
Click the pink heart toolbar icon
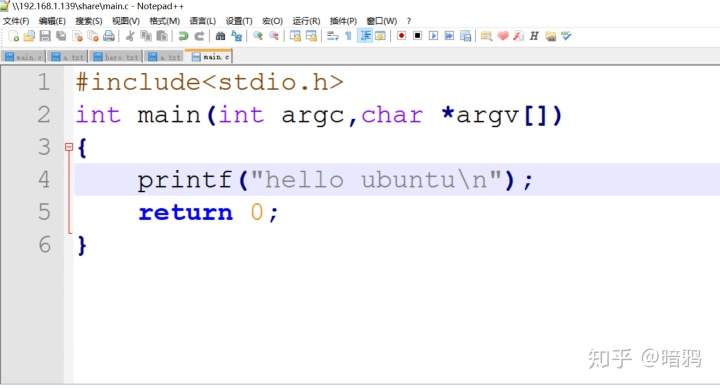[x=503, y=36]
